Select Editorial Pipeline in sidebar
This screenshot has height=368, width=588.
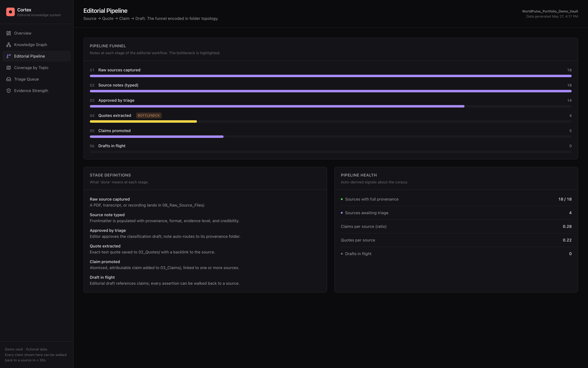[36, 56]
